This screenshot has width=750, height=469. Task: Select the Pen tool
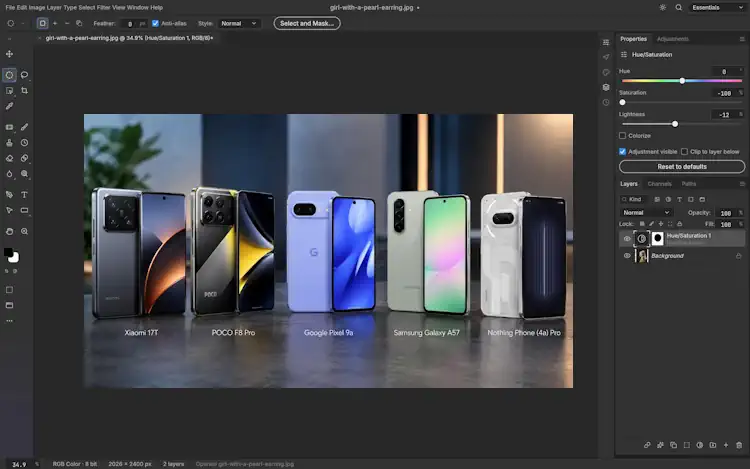(x=9, y=195)
